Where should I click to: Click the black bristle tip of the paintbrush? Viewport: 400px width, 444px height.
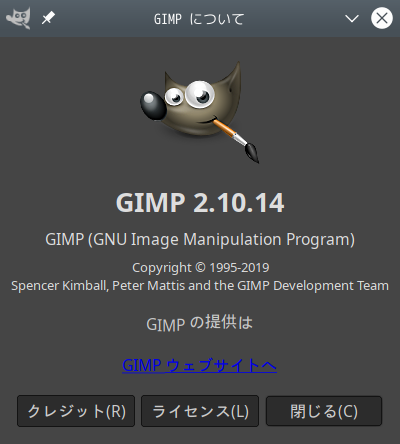pos(252,153)
